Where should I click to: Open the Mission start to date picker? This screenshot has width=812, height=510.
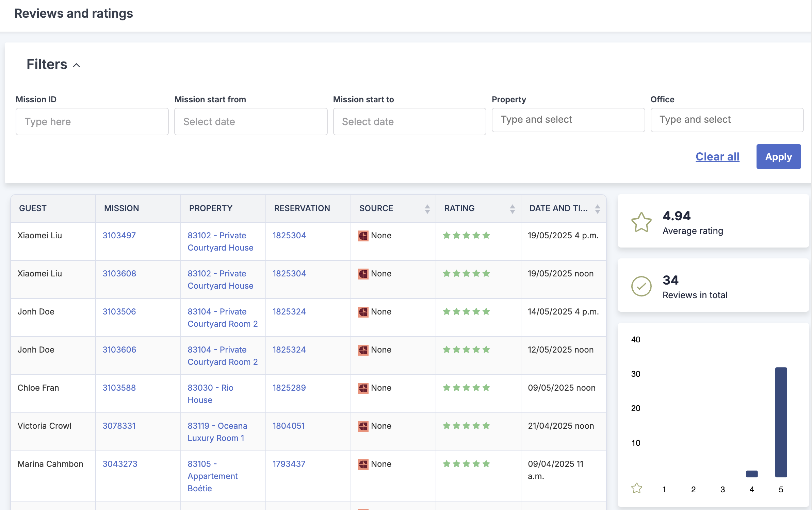tap(409, 121)
